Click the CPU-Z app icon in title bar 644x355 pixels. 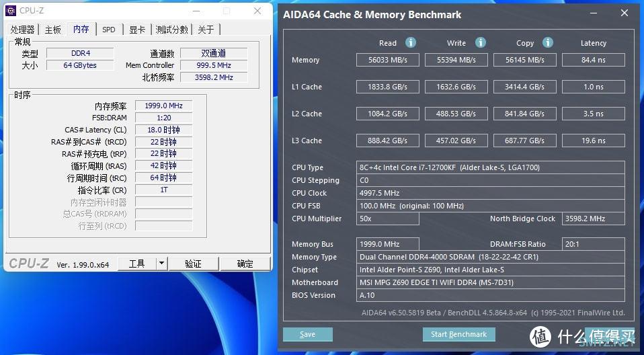click(x=11, y=11)
